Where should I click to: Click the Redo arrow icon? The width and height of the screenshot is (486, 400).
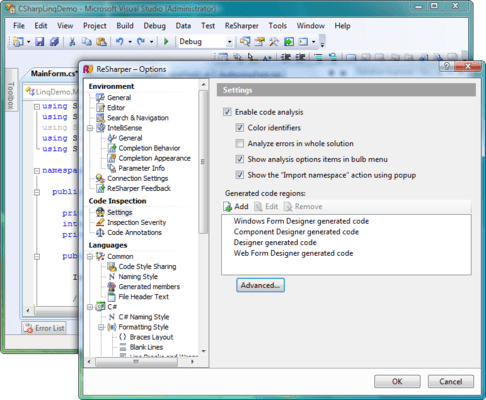point(141,42)
